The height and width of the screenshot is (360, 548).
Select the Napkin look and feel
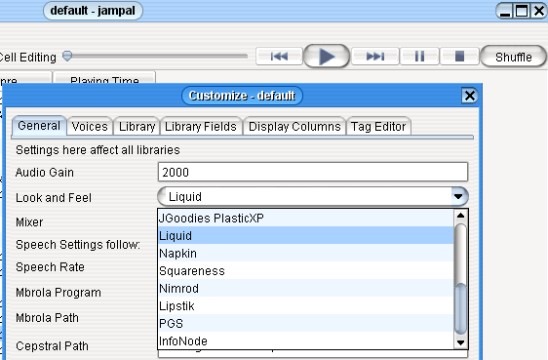point(306,253)
